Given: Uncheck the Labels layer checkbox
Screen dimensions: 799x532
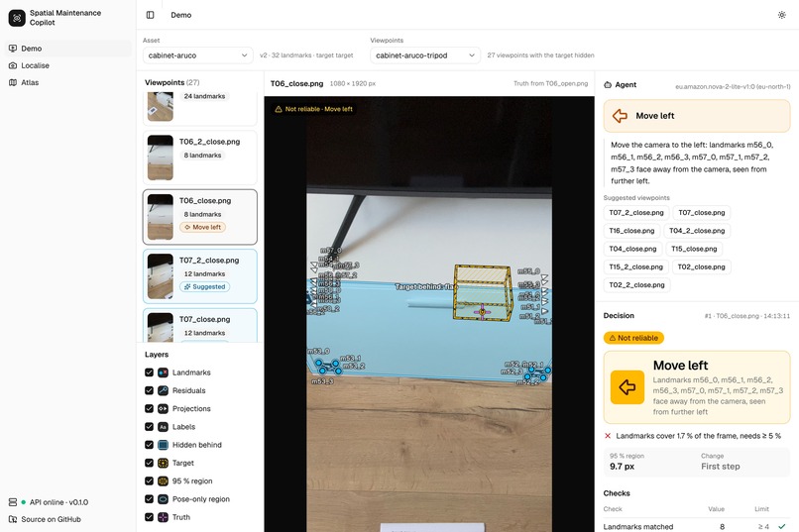Looking at the screenshot, I should tap(149, 427).
